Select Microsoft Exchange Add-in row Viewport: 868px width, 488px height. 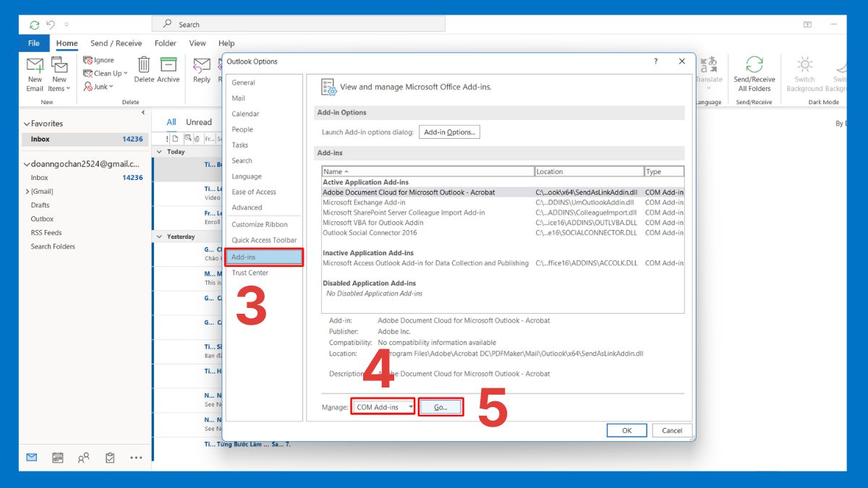(x=364, y=202)
